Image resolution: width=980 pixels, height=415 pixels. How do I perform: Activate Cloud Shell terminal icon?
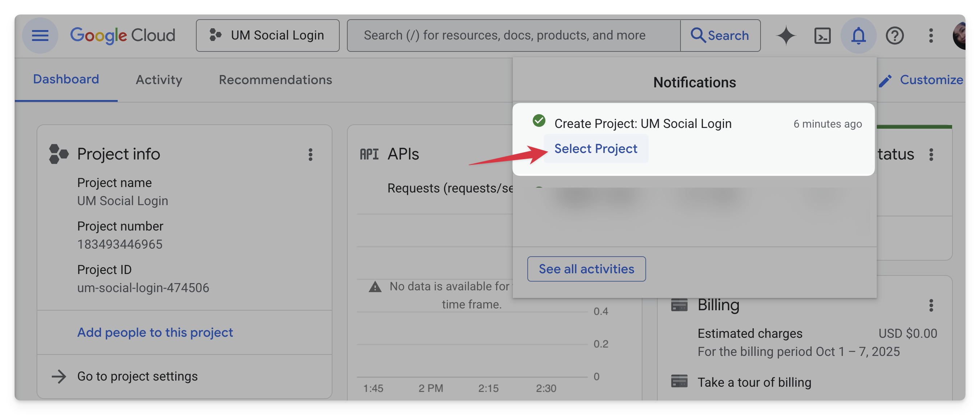click(x=822, y=36)
